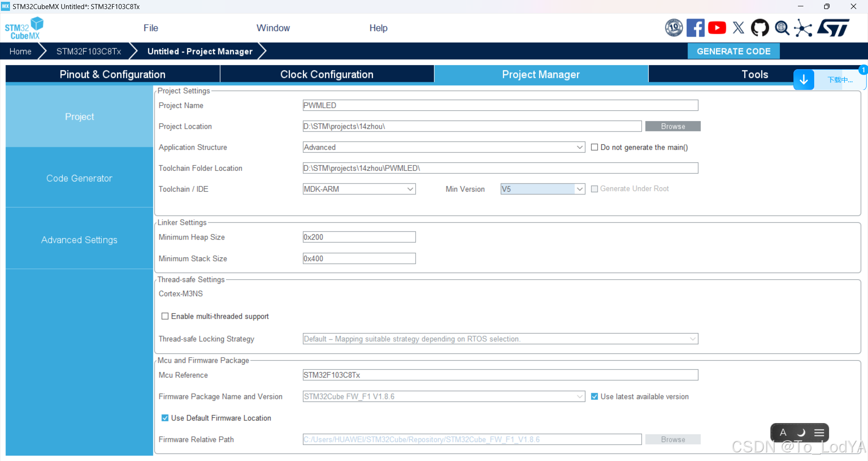Open the Min Version dropdown
868x461 pixels.
[x=543, y=189]
